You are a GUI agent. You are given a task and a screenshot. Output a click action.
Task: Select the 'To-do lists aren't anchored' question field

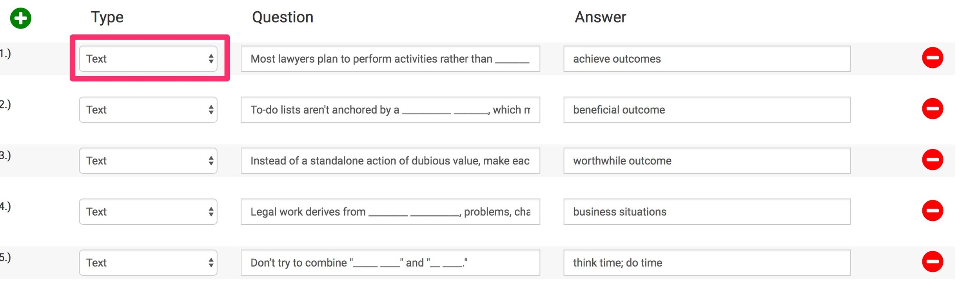(390, 110)
